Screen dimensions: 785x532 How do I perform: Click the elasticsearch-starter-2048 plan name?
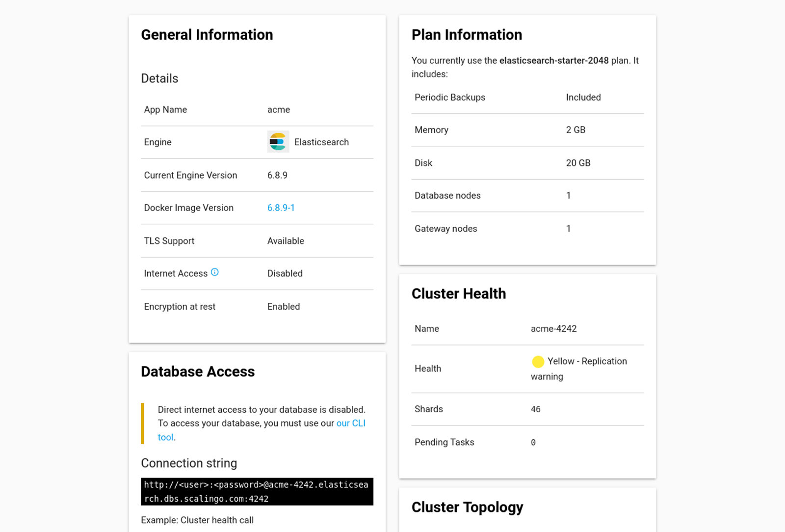click(x=553, y=60)
